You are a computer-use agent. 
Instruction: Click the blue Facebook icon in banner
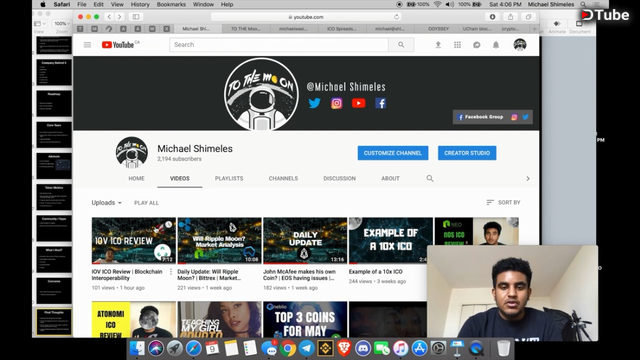(x=380, y=103)
